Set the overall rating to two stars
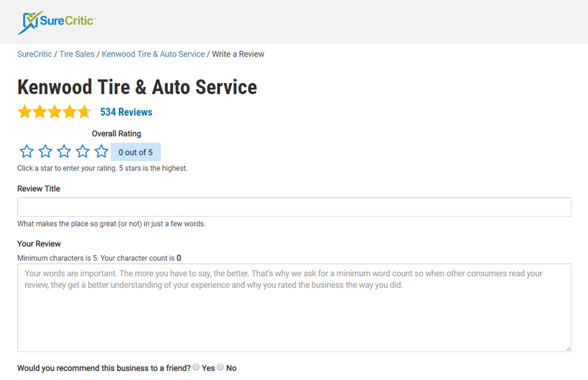The height and width of the screenshot is (380, 588). [46, 151]
